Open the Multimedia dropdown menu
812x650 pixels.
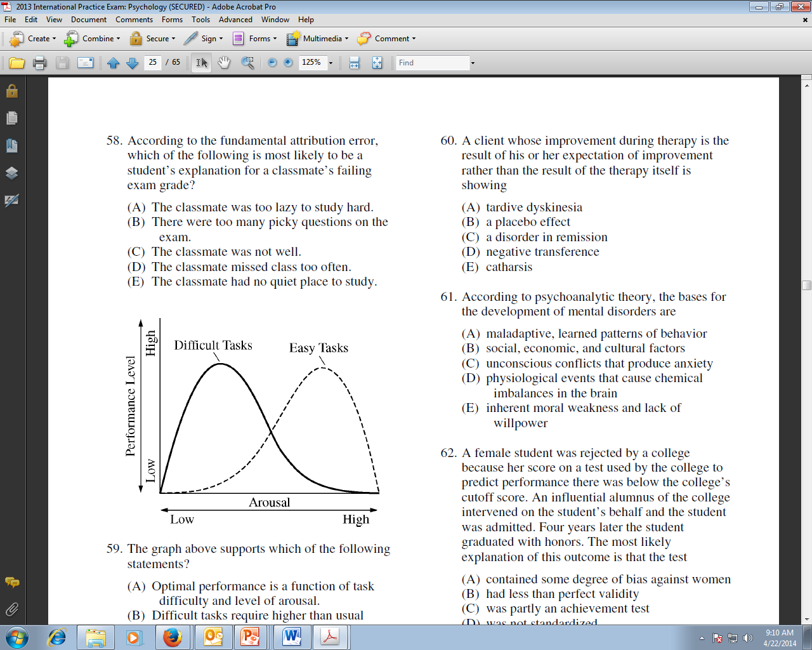coord(317,39)
